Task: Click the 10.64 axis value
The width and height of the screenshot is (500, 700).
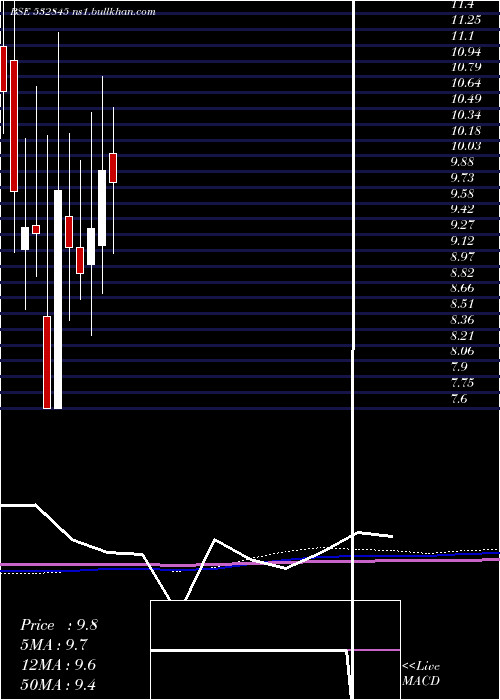Action: tap(466, 83)
